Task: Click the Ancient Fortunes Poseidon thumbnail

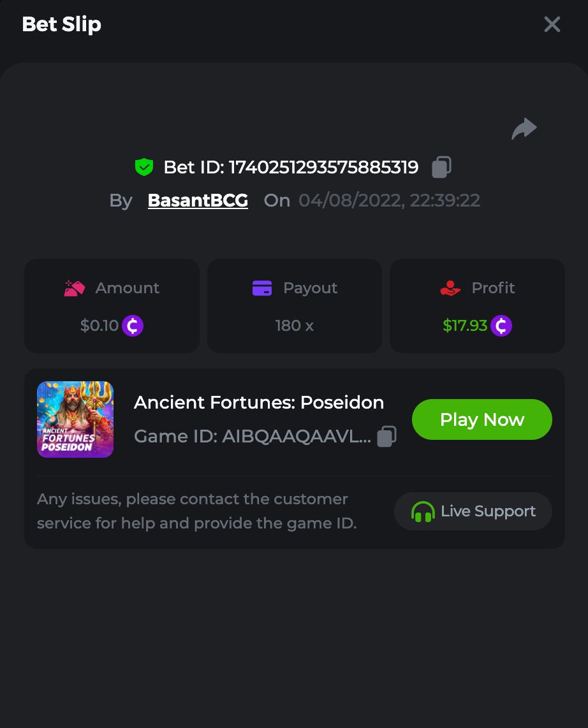Action: click(75, 419)
